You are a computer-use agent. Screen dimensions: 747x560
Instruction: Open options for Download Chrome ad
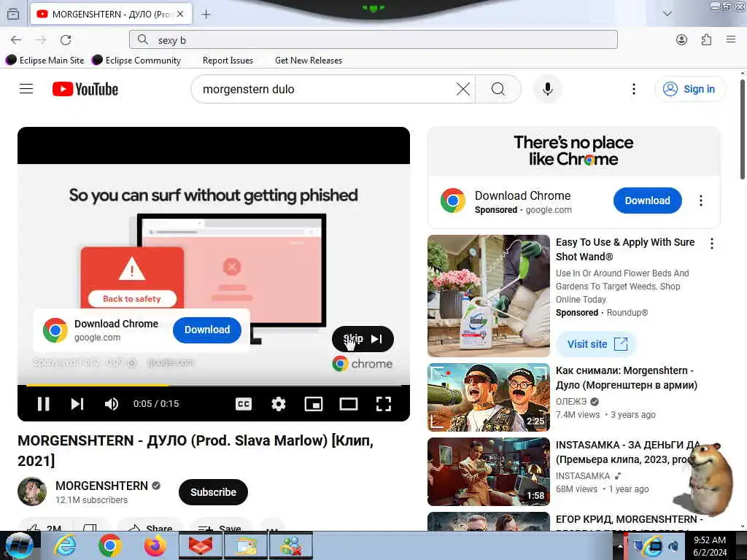pos(701,201)
